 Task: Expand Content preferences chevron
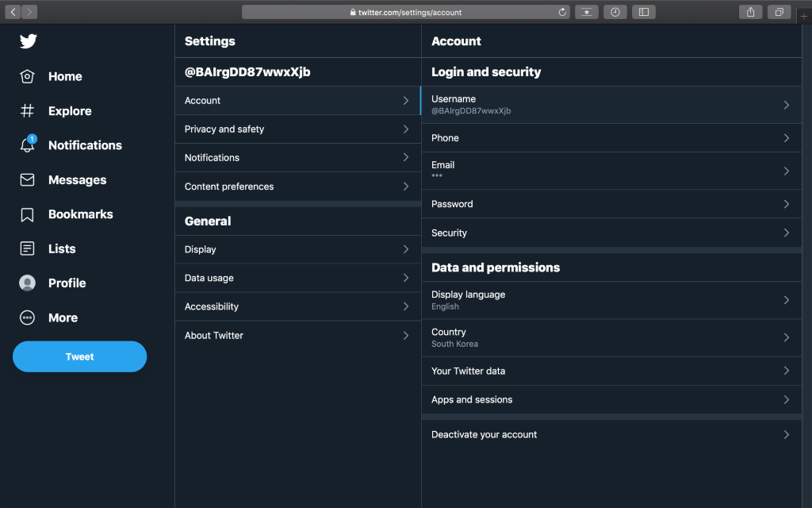coord(406,187)
